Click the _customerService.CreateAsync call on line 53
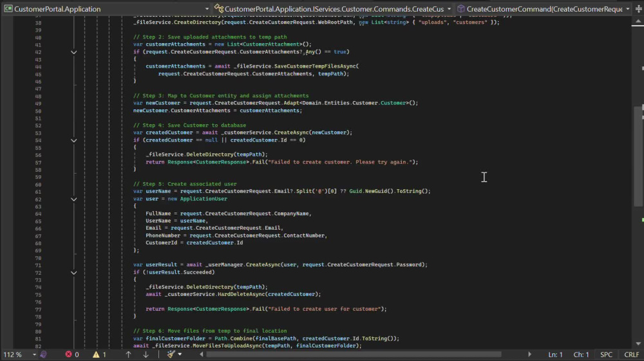Viewport: 644px width, 361px height. tap(265, 133)
